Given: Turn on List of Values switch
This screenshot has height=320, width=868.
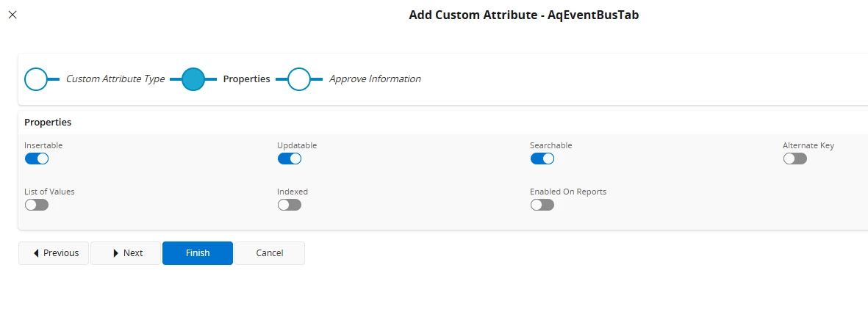Looking at the screenshot, I should click(37, 205).
